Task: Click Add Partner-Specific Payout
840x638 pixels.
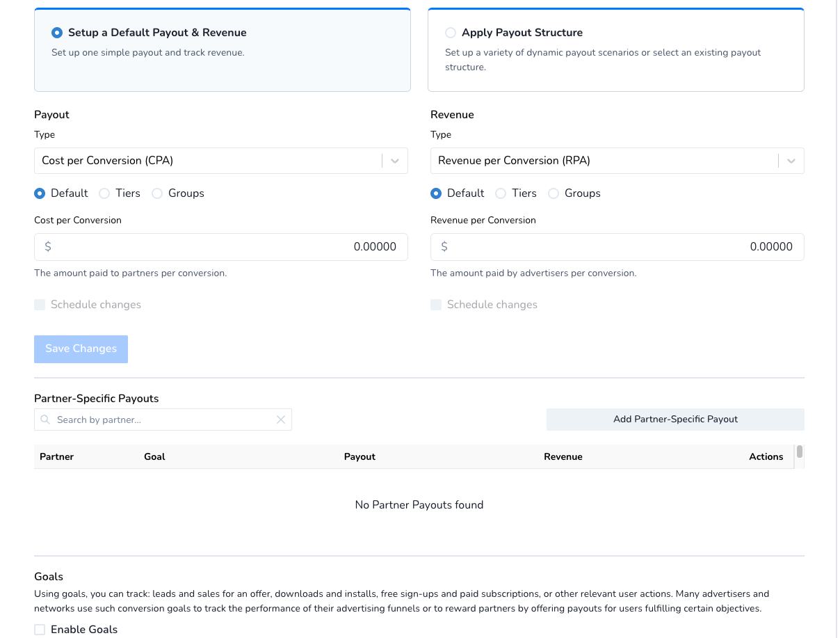Action: pyautogui.click(x=675, y=420)
